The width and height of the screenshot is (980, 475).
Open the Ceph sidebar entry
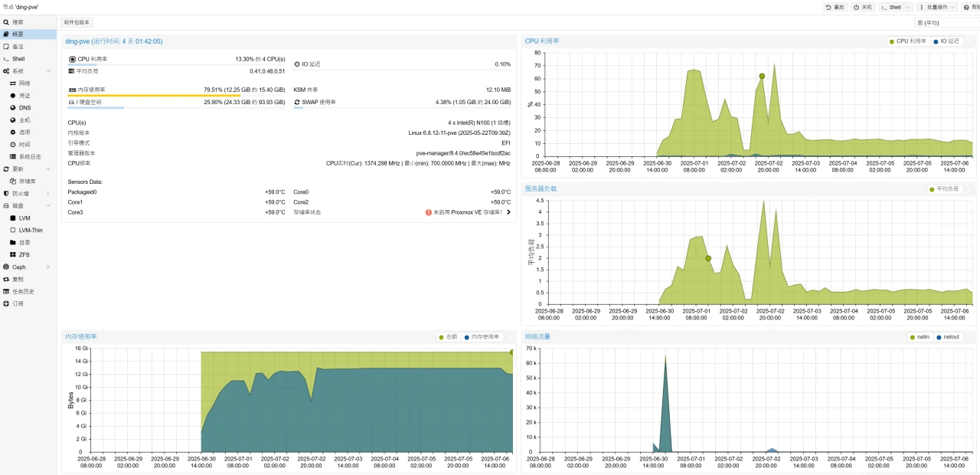coord(18,267)
